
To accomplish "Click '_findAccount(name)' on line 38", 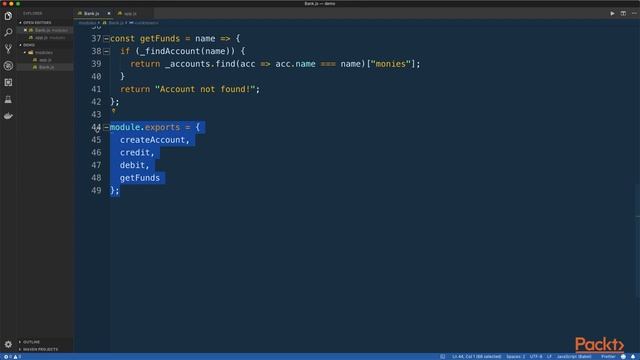I will click(188, 51).
